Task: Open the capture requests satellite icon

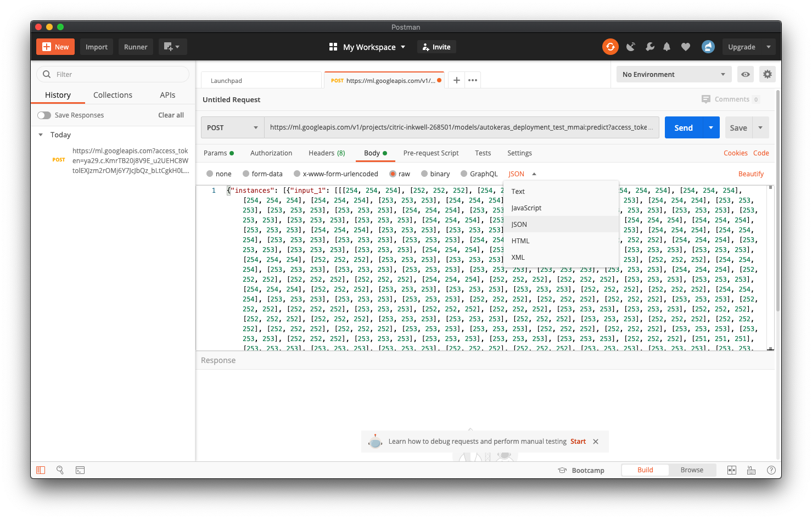Action: (x=631, y=47)
